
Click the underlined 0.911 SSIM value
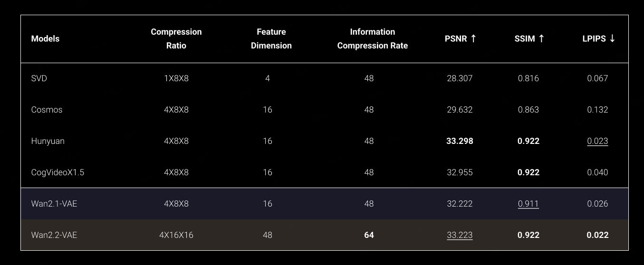(x=528, y=204)
